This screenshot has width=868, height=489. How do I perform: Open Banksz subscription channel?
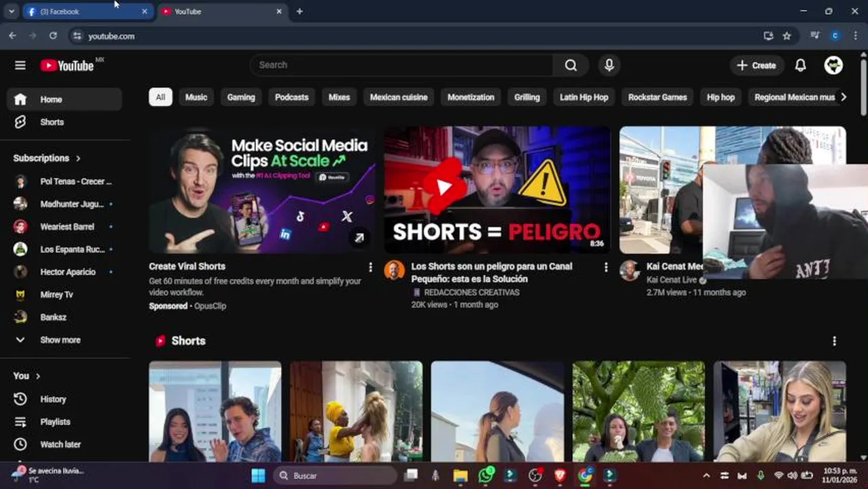(x=65, y=317)
